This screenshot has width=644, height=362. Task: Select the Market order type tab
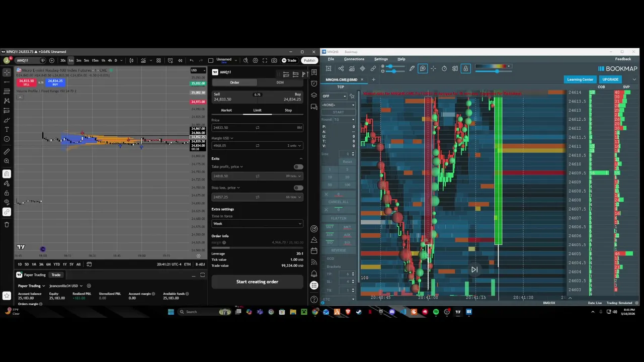click(226, 110)
